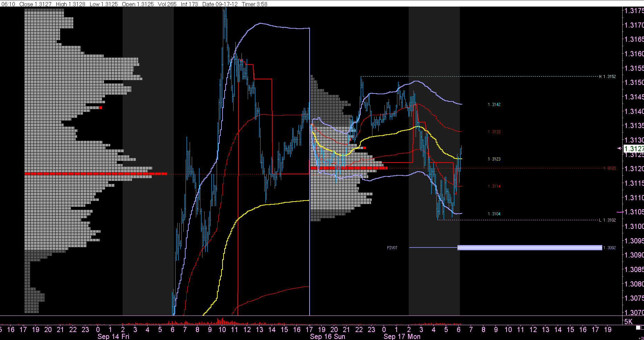Image resolution: width=644 pixels, height=340 pixels.
Task: Click the Date 09-17-12 header value
Action: (x=220, y=4)
